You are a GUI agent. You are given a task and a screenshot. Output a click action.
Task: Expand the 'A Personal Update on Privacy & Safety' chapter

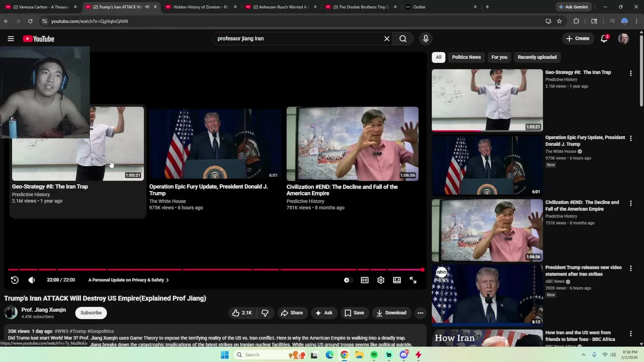tap(128, 280)
